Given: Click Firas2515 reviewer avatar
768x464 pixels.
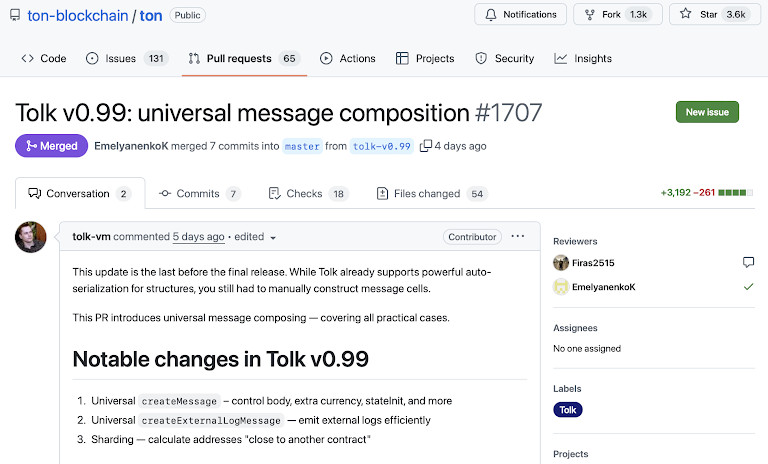Looking at the screenshot, I should (561, 263).
